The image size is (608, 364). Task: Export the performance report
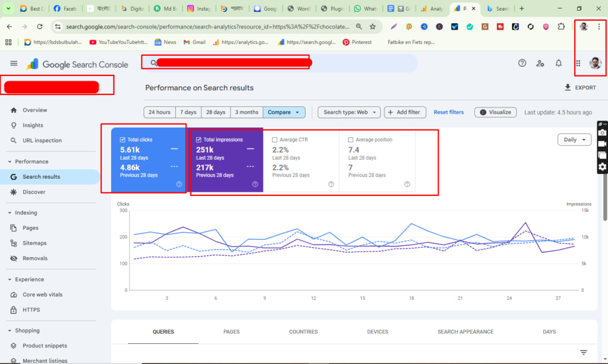pyautogui.click(x=580, y=87)
